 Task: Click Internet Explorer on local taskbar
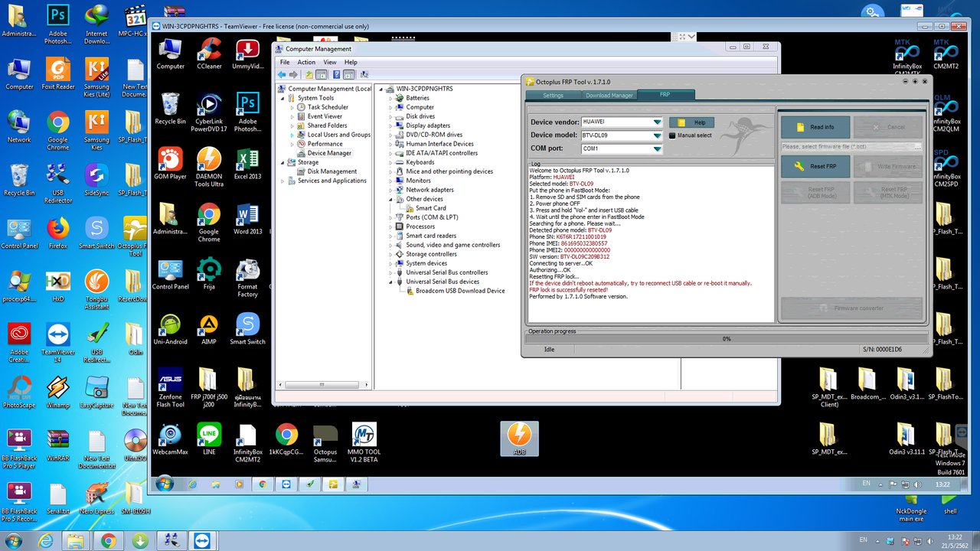(x=45, y=540)
